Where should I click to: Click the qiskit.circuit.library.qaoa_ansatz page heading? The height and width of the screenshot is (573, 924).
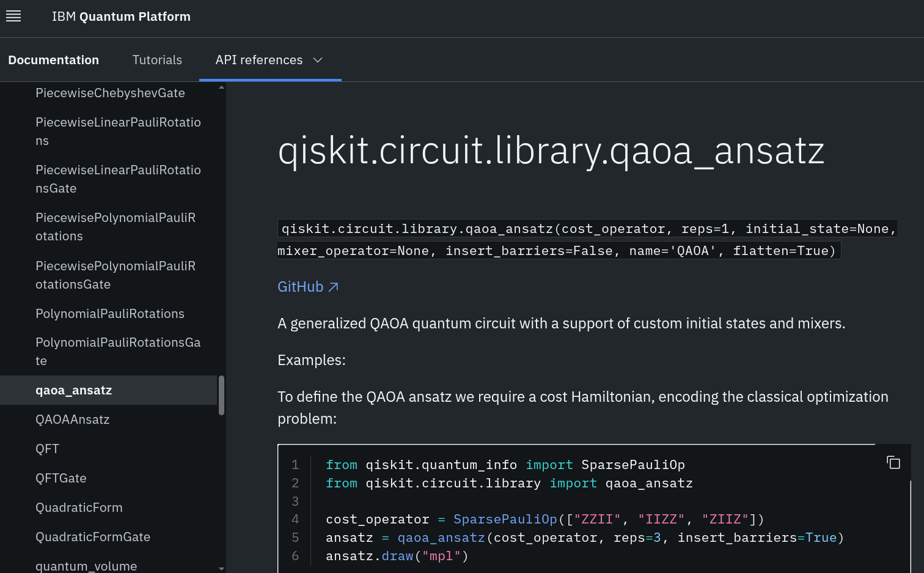pos(551,150)
